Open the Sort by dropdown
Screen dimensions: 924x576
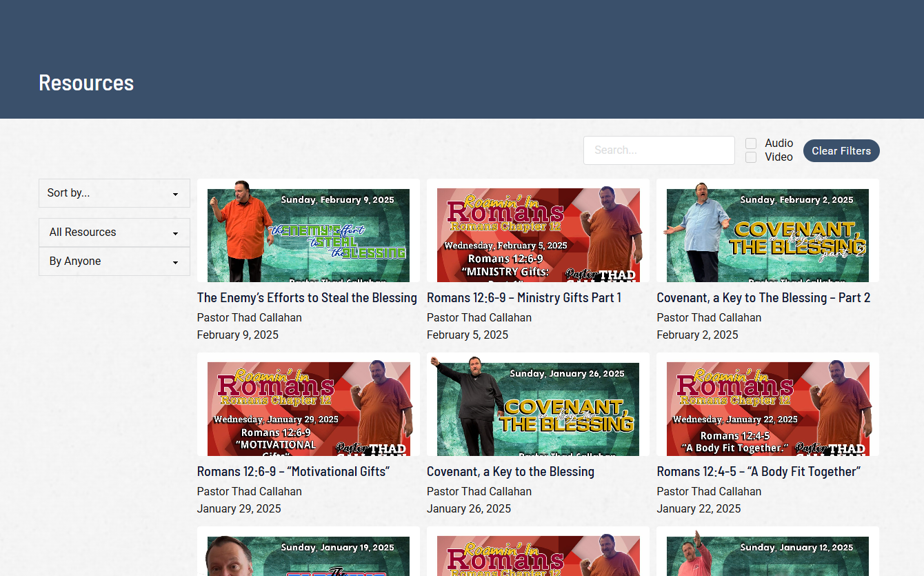114,193
